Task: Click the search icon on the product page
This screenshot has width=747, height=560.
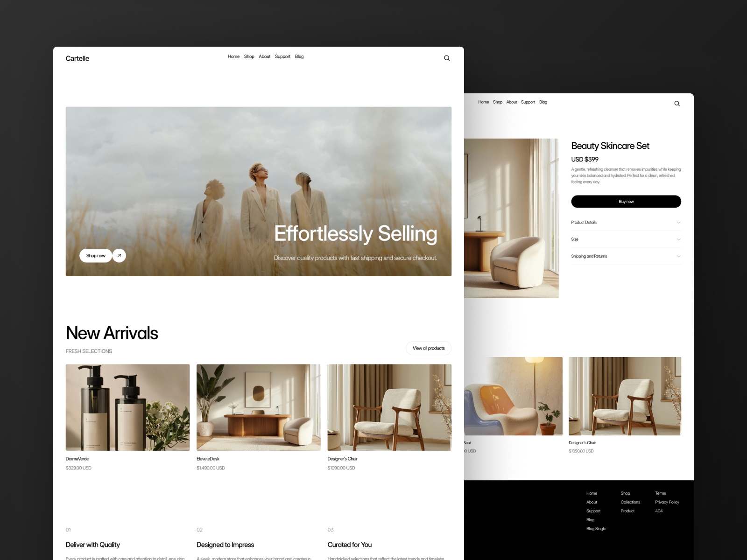Action: pyautogui.click(x=677, y=104)
